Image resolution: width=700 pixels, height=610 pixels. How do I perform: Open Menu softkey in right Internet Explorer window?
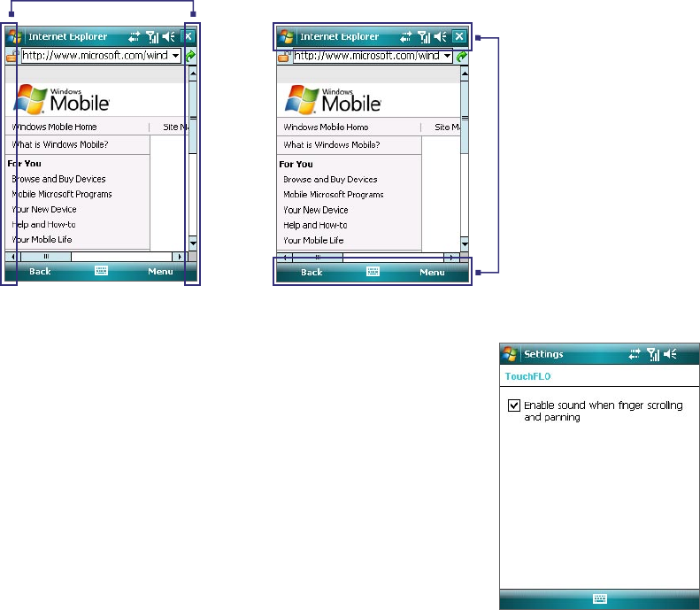coord(432,272)
